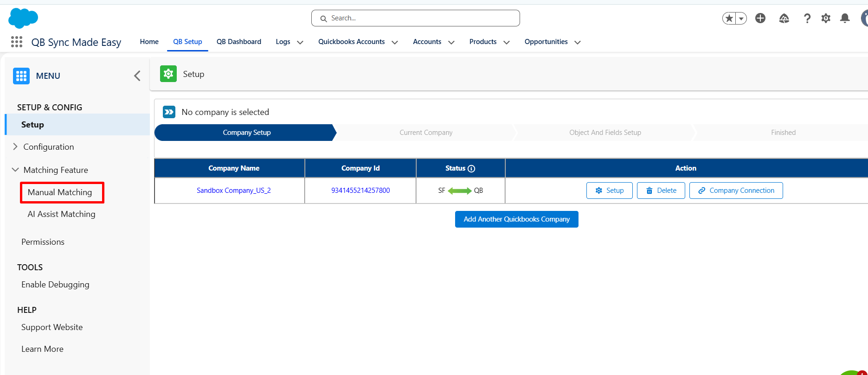Click the Company Id column header

pos(360,168)
